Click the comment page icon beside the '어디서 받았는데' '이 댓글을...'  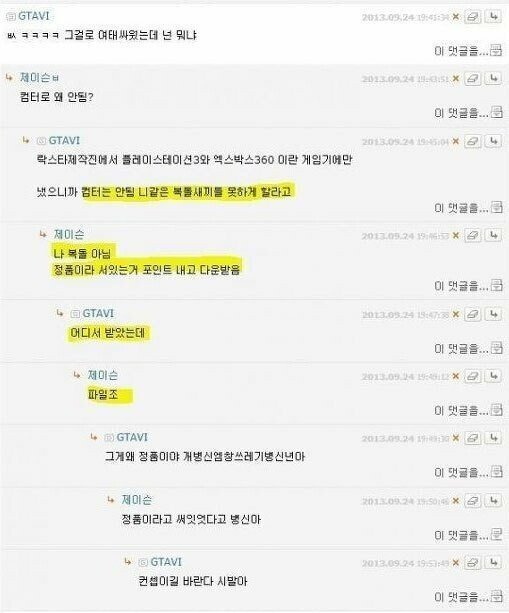pyautogui.click(x=496, y=348)
